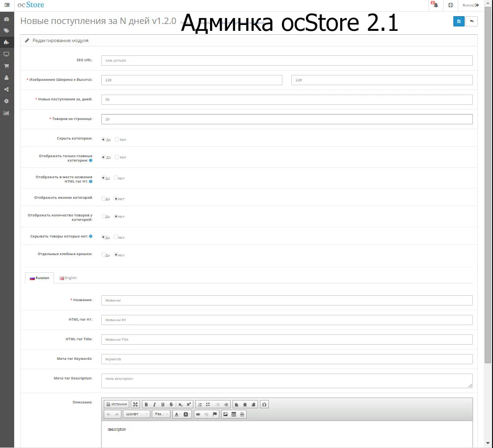The height and width of the screenshot is (448, 493).
Task: Maximize the description editor
Action: [136, 404]
